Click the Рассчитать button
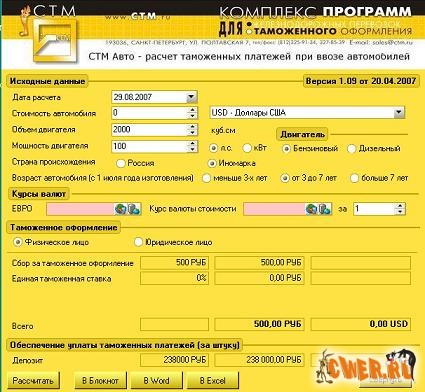This screenshot has height=392, width=425. (x=33, y=380)
